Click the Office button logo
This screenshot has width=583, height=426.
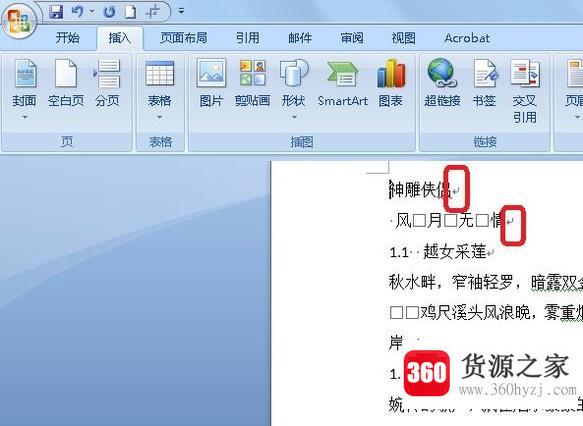19,21
